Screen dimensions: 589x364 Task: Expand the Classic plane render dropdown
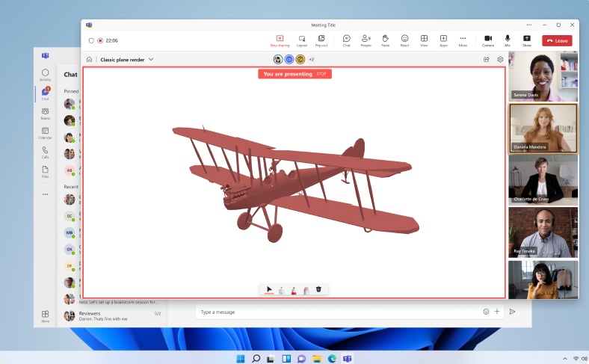(151, 59)
